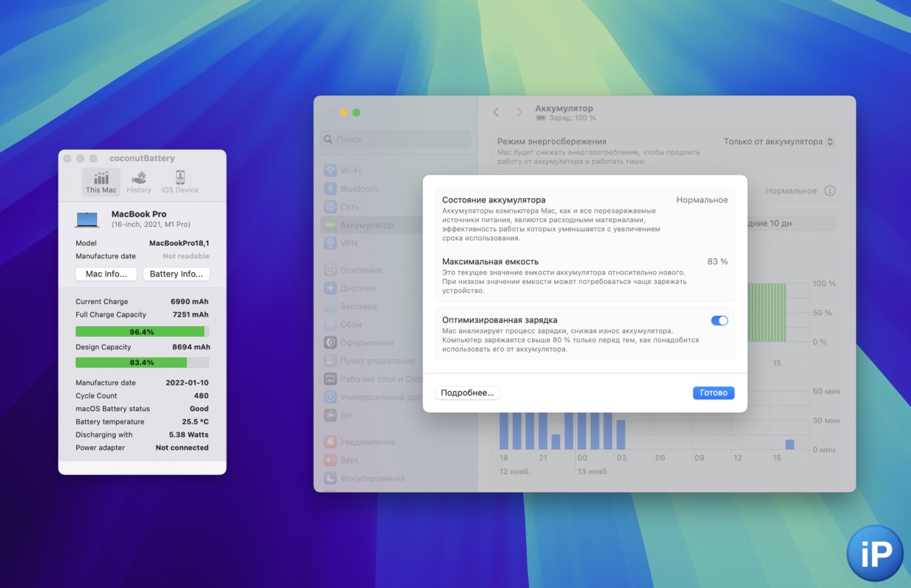Viewport: 911px width, 588px height.
Task: Click the Режим энергосбережения label
Action: pyautogui.click(x=552, y=142)
